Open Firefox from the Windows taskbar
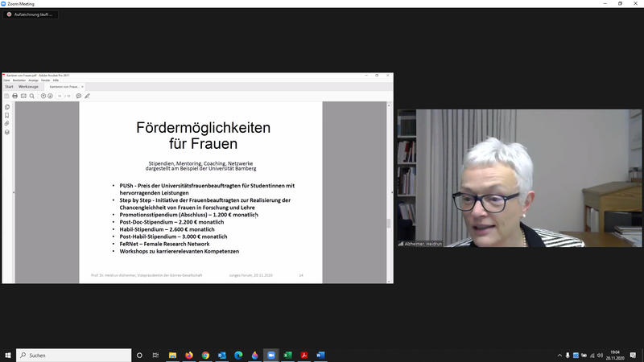 coord(189,355)
